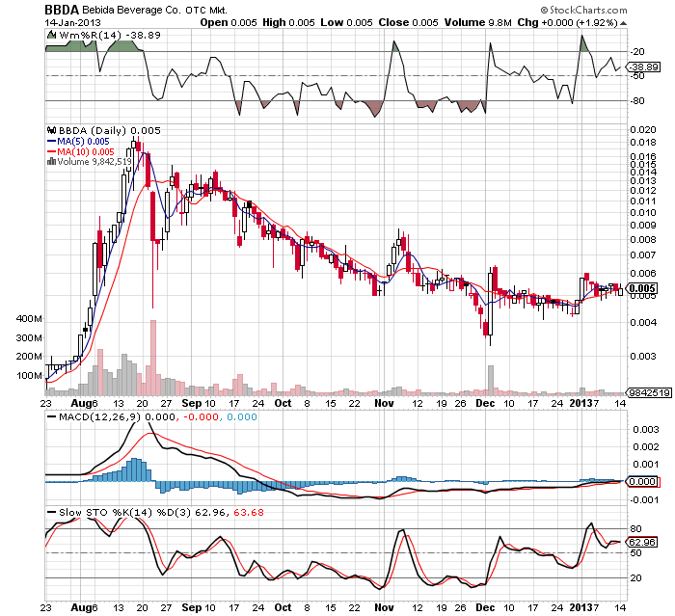
Task: Click the High 0.005 header value
Action: (288, 22)
